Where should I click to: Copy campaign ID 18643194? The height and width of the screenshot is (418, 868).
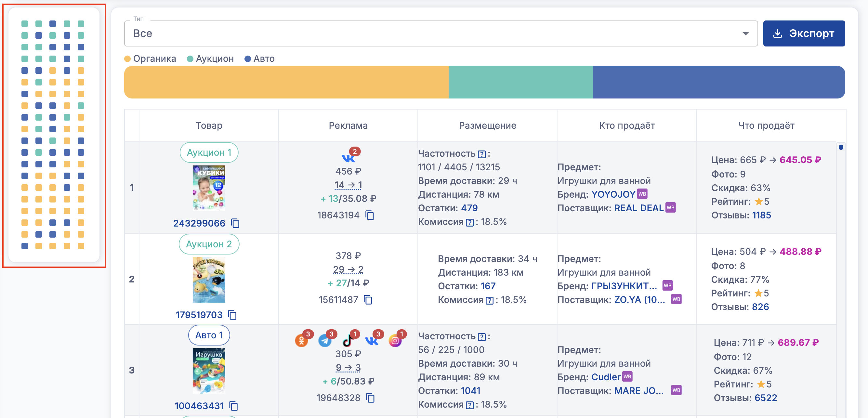pos(370,215)
